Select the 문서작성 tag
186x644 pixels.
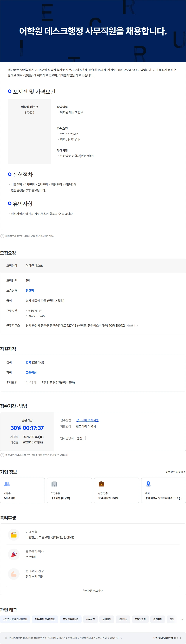coord(123,619)
